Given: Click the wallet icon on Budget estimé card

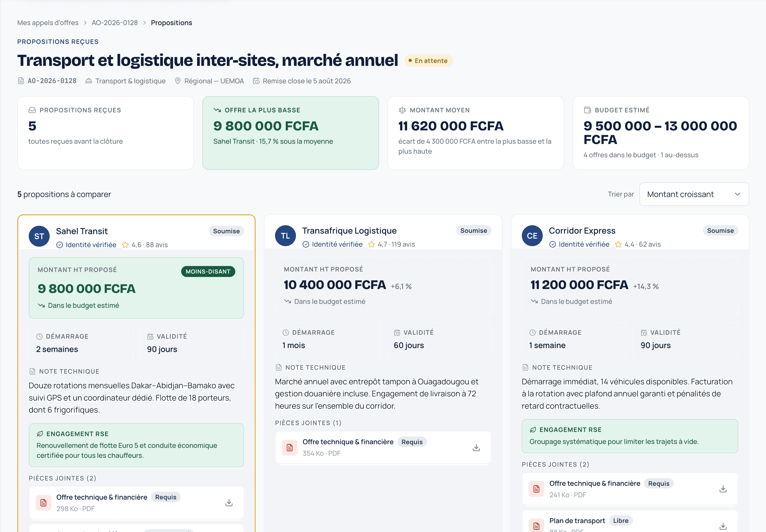Looking at the screenshot, I should click(x=587, y=110).
